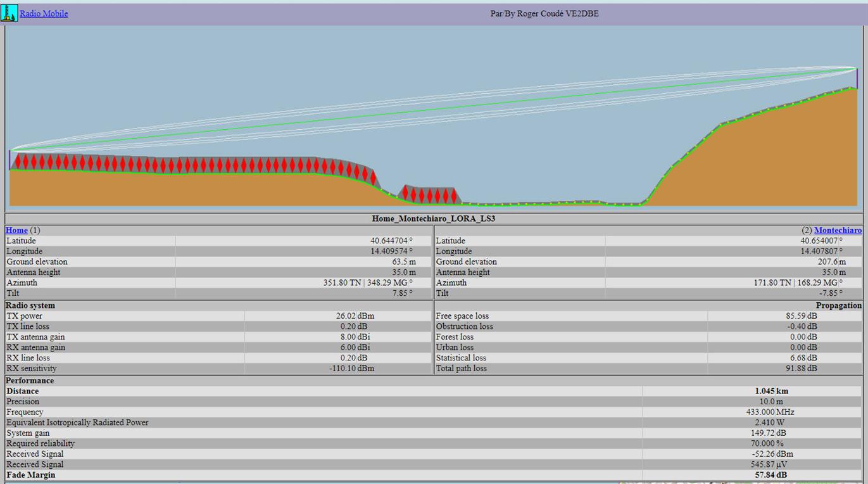Click the purple antenna mast at right end
The width and height of the screenshot is (868, 484).
click(857, 78)
